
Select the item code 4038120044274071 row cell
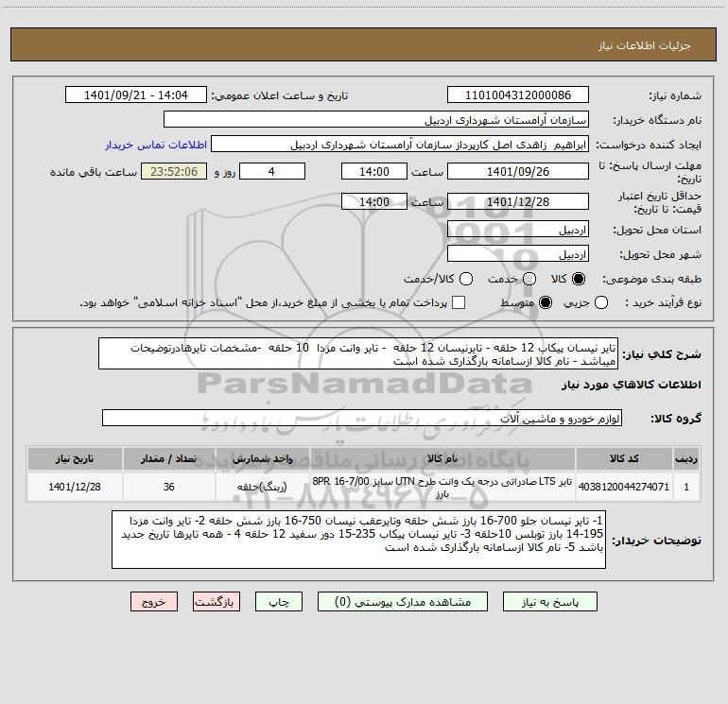[x=624, y=487]
